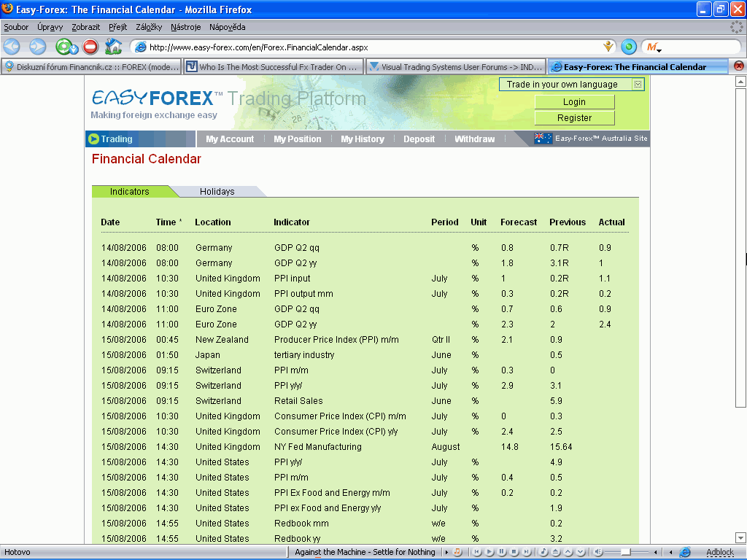The width and height of the screenshot is (747, 560).
Task: Close the current tab with red X
Action: [738, 66]
